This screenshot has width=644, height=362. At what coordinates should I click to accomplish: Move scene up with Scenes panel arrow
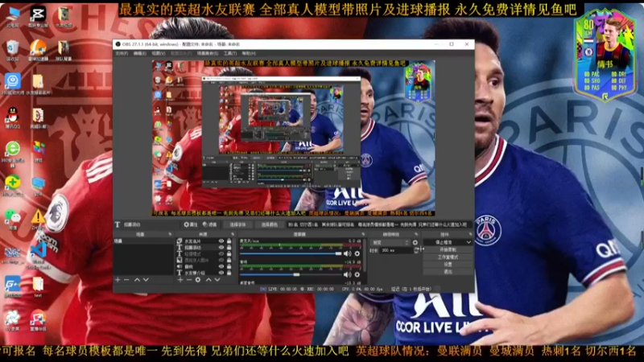click(x=137, y=279)
